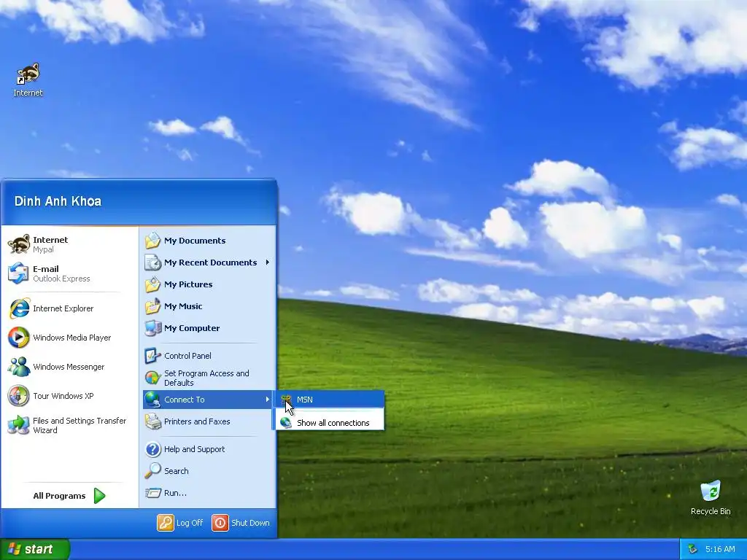
Task: Click the Windows Media Player icon
Action: pyautogui.click(x=18, y=338)
